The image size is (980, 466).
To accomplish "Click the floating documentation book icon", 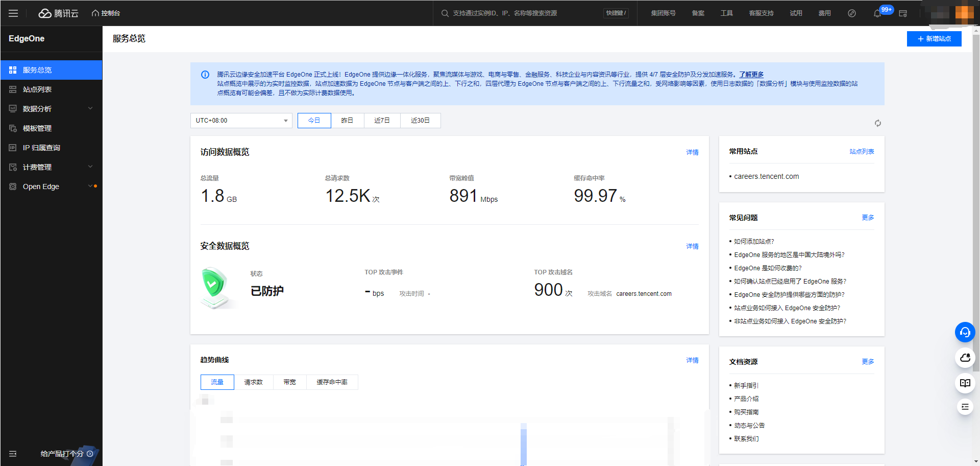I will (x=965, y=383).
